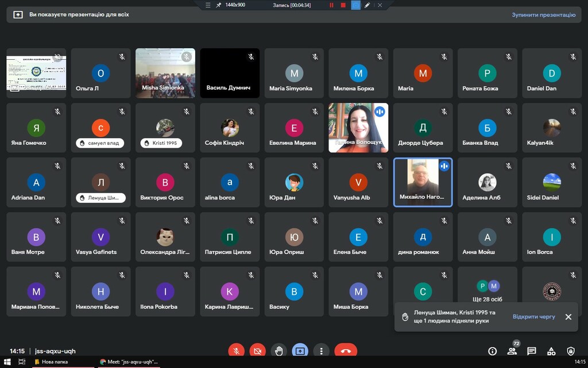Expand the Ще 28 осіб participants tile
Screen dimensions: 588x368
(488, 292)
